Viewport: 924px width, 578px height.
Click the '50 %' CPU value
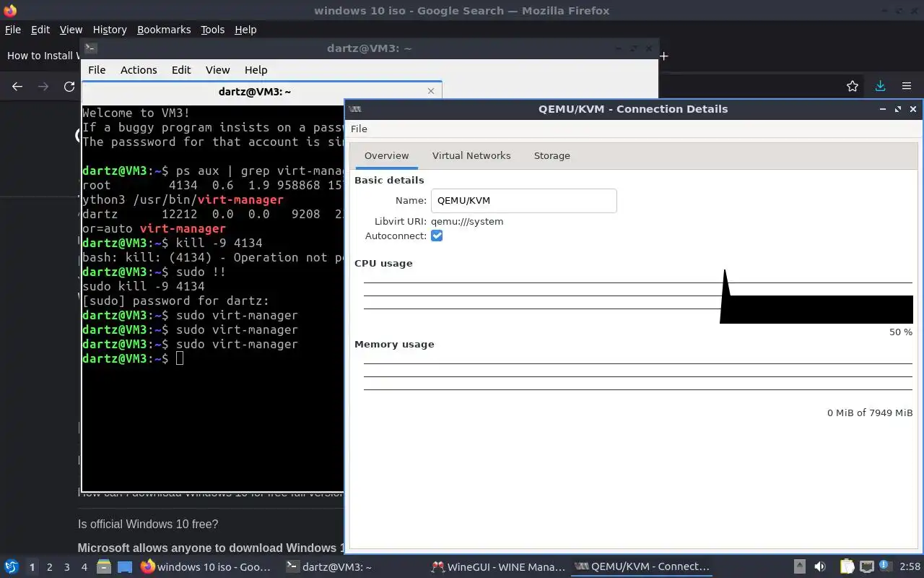[x=901, y=332]
